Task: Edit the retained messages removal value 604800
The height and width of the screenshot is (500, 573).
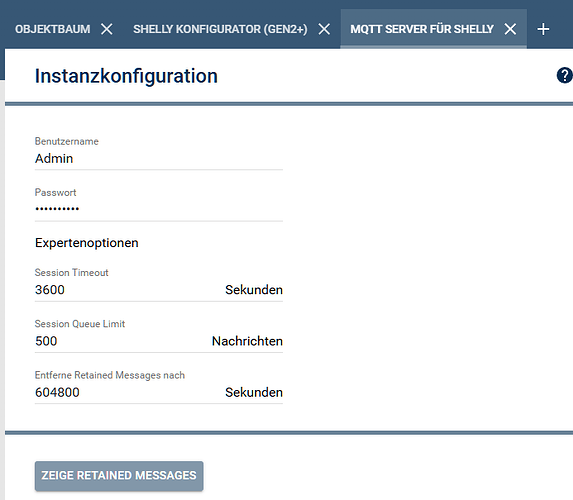Action: pos(128,392)
